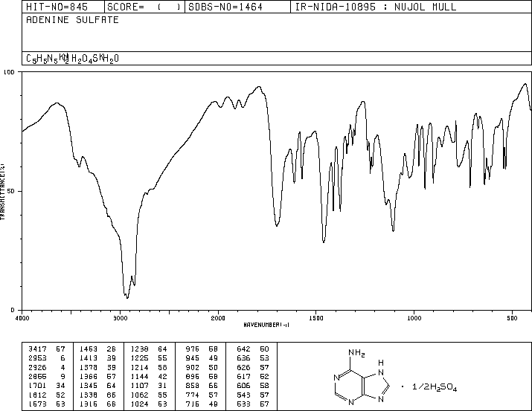Click the 1000 tick label on the wavenumber axis
This screenshot has width=532, height=411.
[414, 318]
